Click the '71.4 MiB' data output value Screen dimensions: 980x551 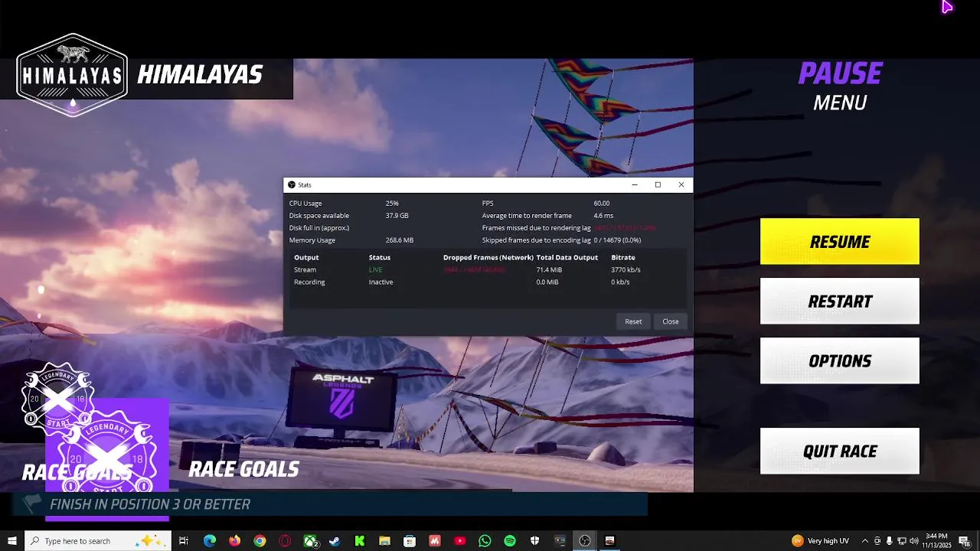point(549,270)
